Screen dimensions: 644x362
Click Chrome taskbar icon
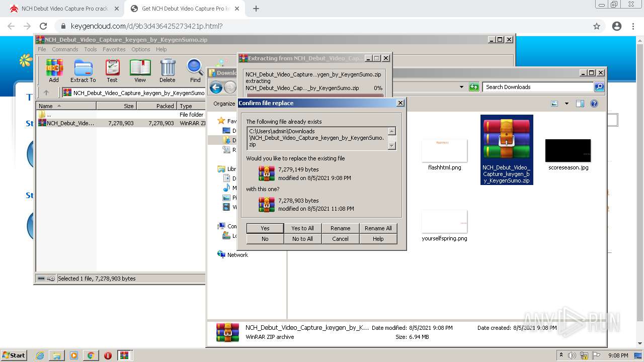point(91,355)
